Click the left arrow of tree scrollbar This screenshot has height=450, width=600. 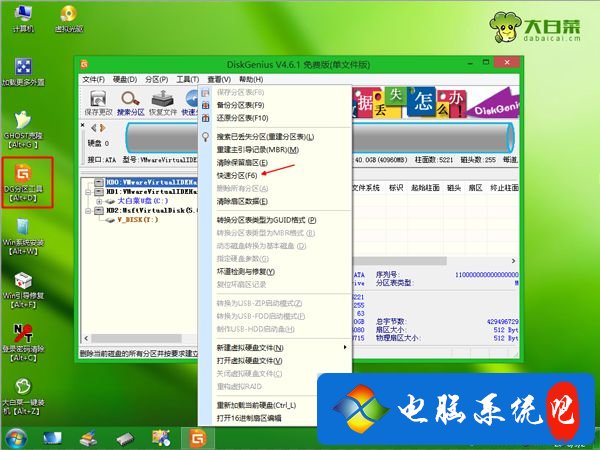point(86,339)
